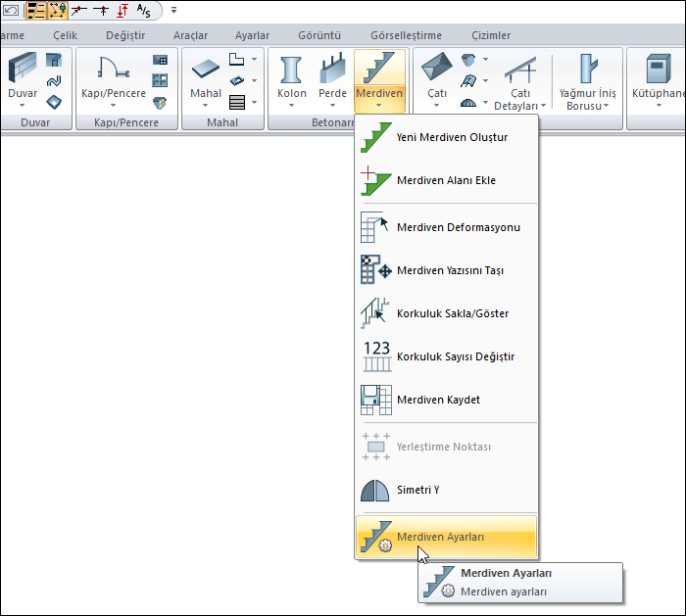Click the Merdiven stair ribbon button

coord(379,79)
